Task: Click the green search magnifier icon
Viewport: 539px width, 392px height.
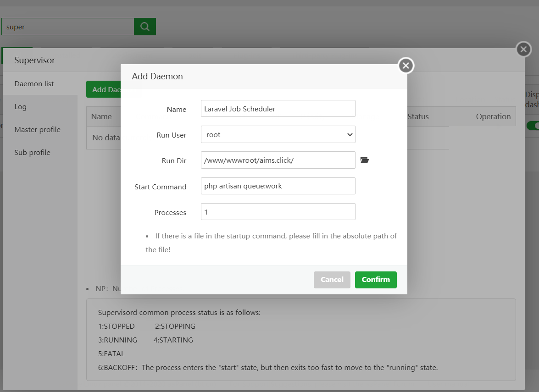Action: coord(144,27)
